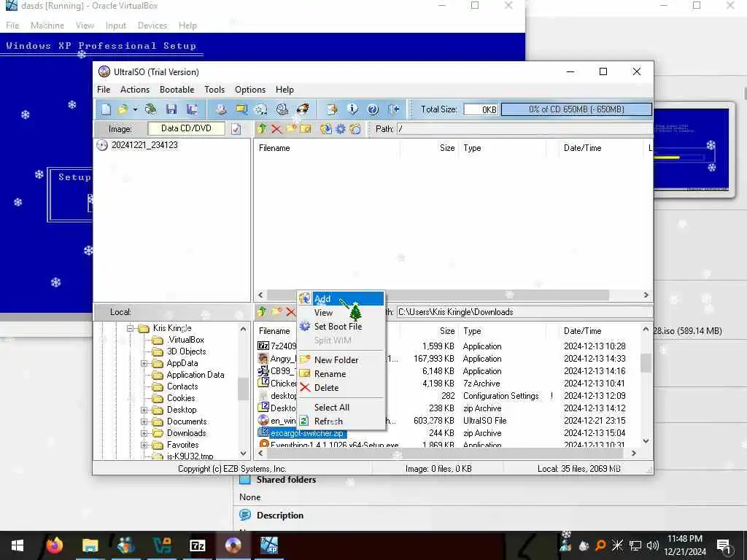Click the Burn CD/DVD image flame icon
The height and width of the screenshot is (560, 747).
(303, 109)
